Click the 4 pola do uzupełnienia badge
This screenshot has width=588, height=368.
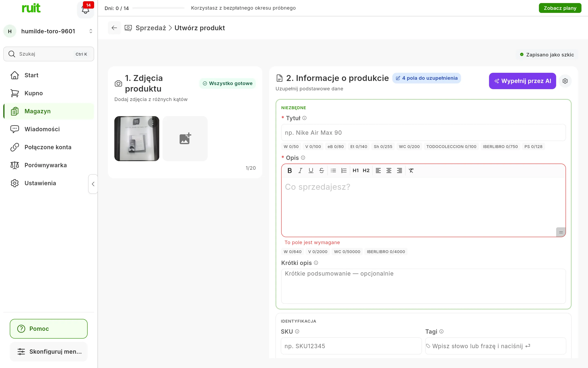(x=427, y=78)
